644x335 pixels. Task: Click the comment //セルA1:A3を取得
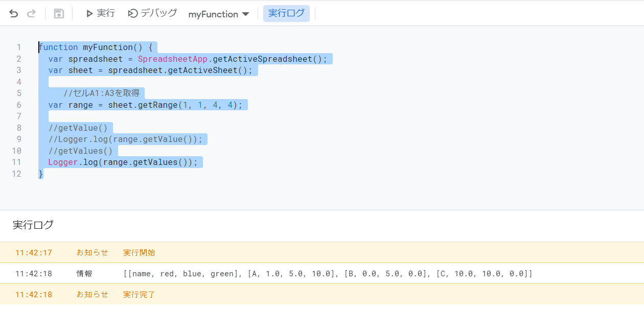(x=101, y=93)
